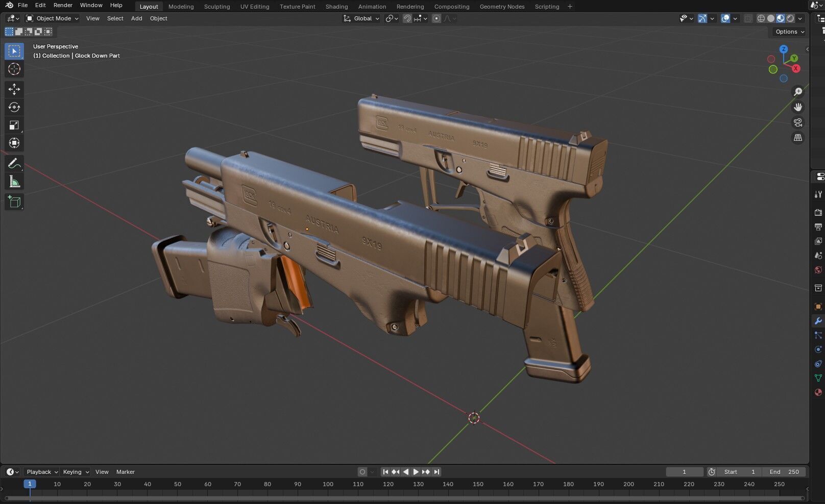Click the Blender logo menu icon

point(9,5)
